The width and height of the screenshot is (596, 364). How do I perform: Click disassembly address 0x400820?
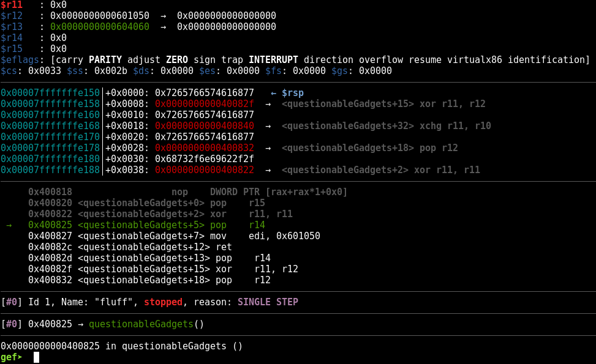click(x=50, y=202)
